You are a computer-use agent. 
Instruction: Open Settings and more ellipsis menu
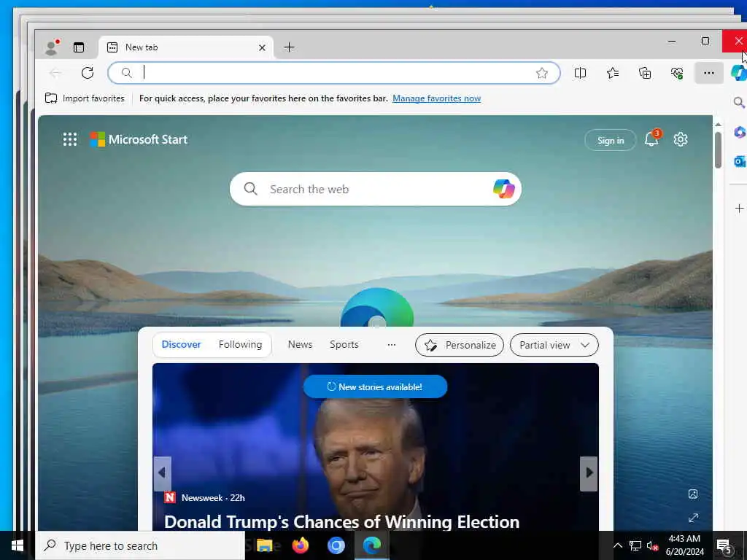pos(709,73)
